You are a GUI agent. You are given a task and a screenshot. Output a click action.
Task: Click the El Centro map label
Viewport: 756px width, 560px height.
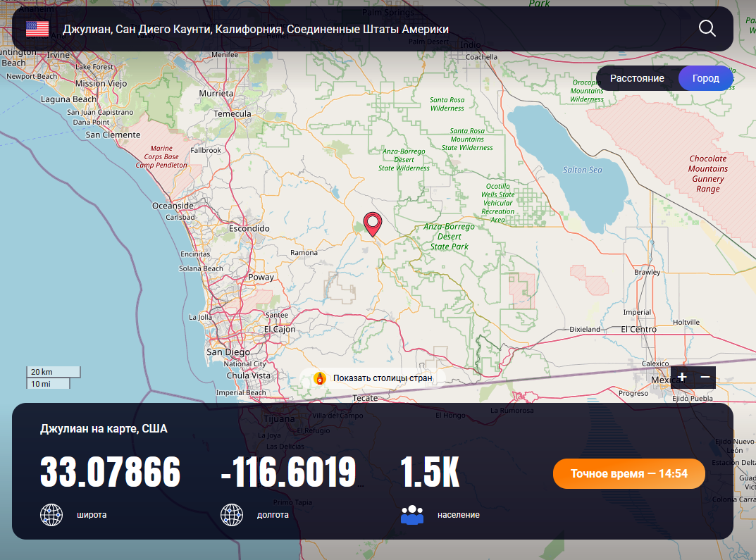click(638, 329)
